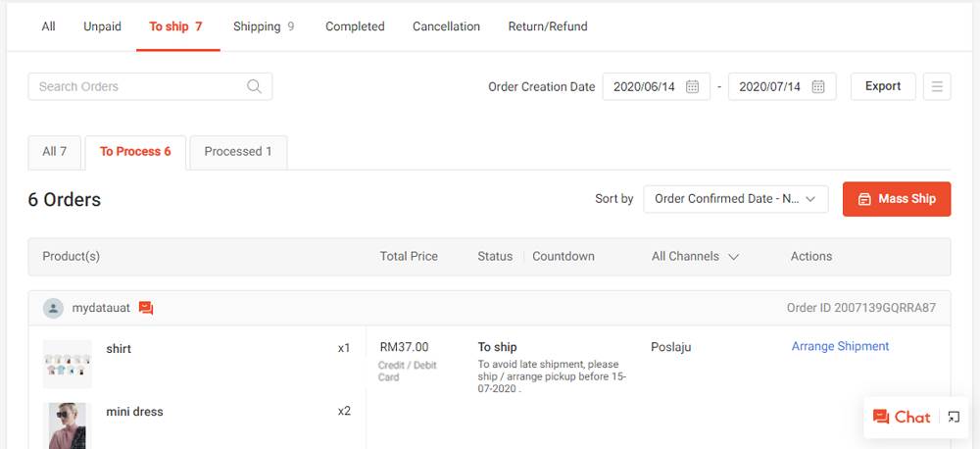Click the mydatauat buyer avatar icon
The height and width of the screenshot is (449, 980).
(x=53, y=308)
